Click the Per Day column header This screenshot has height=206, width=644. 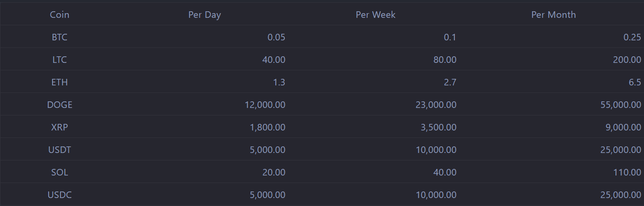click(x=205, y=15)
